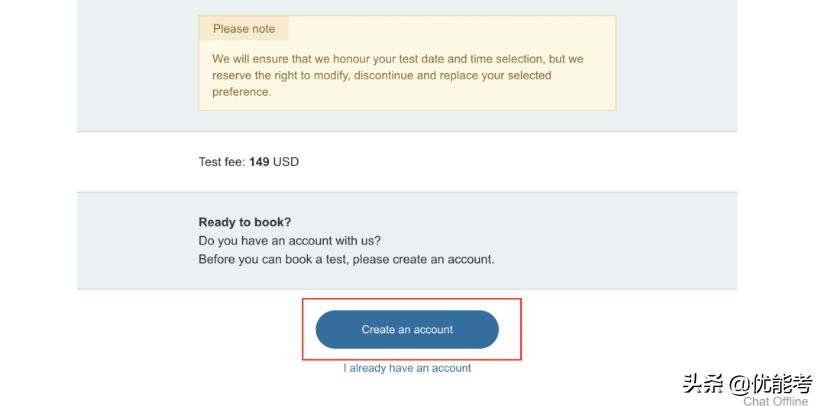Click the word 'Offline' in the chat widget
Viewport: 825px width, 406px height.
(x=789, y=401)
